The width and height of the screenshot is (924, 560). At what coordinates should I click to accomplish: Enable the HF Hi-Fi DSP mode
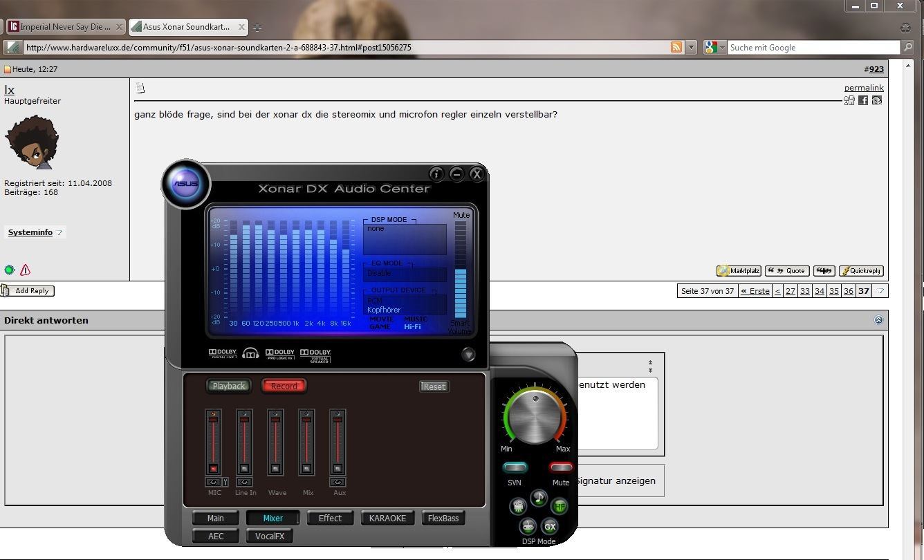pos(559,506)
